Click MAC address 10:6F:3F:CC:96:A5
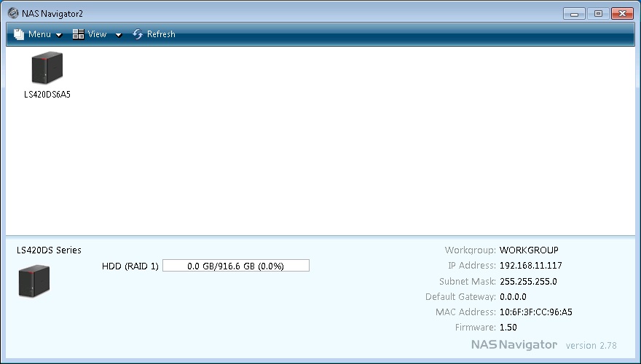Image resolution: width=641 pixels, height=364 pixels. click(x=536, y=312)
